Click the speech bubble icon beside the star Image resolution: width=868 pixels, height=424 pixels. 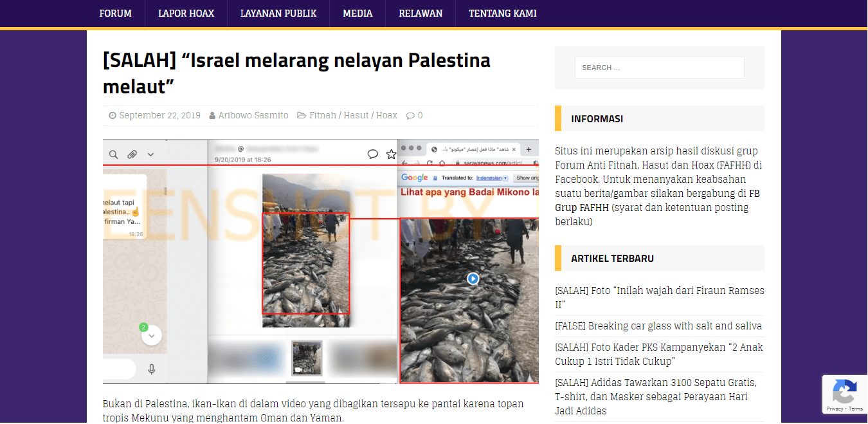(372, 154)
